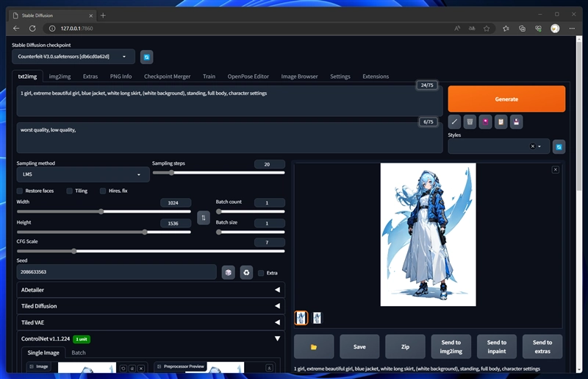
Task: Open a new browser tab
Action: pos(103,15)
